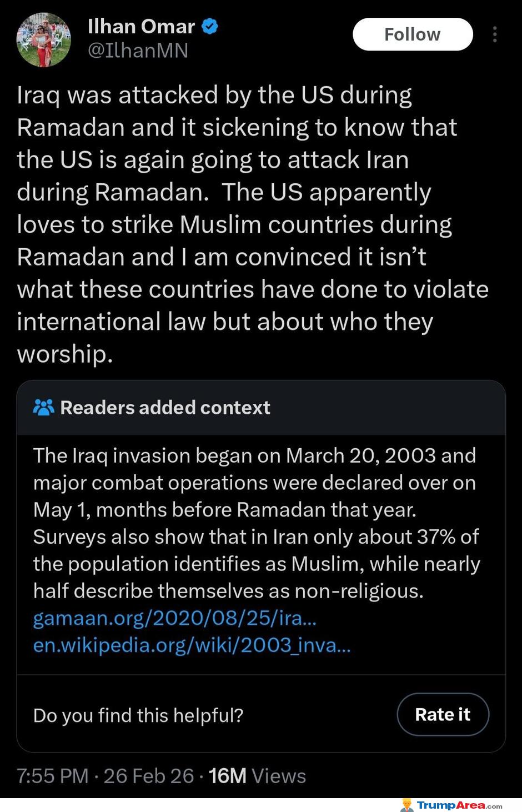Click the blue verified badge beside Ilhan Omar
The width and height of the screenshot is (522, 812).
[209, 26]
